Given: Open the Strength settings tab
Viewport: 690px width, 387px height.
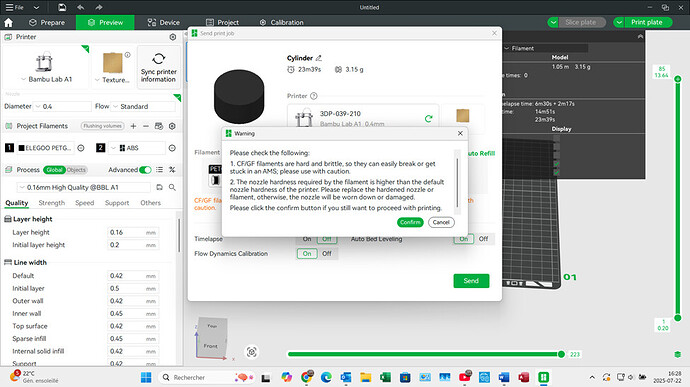Looking at the screenshot, I should (x=51, y=203).
